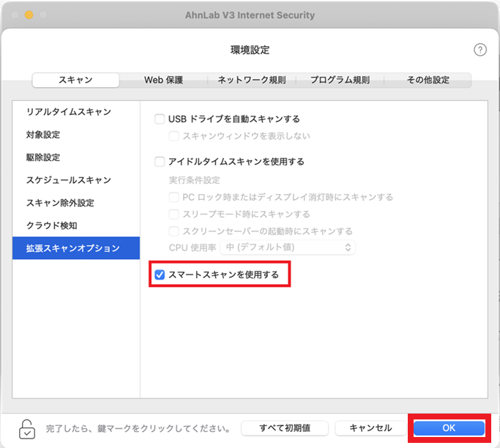Enable USB ドライブを自動スキャンする checkbox
This screenshot has width=500, height=448.
pos(160,119)
